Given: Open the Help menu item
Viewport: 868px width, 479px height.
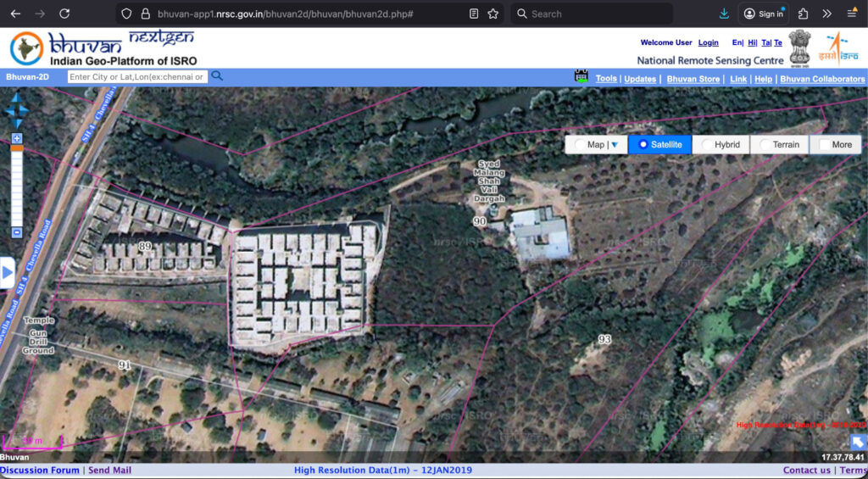Looking at the screenshot, I should (763, 79).
